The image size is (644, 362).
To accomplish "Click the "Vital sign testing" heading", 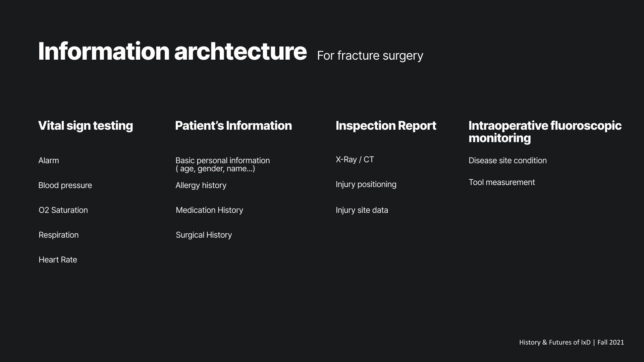I will (x=86, y=126).
